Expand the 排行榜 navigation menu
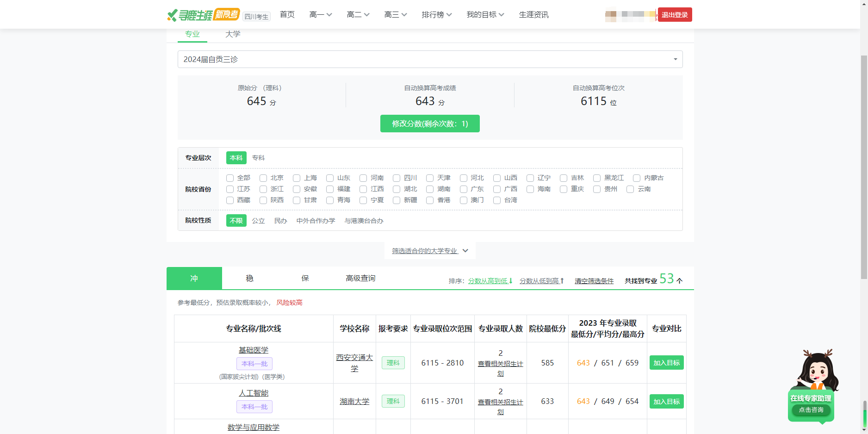Viewport: 868px width, 434px height. pyautogui.click(x=436, y=15)
